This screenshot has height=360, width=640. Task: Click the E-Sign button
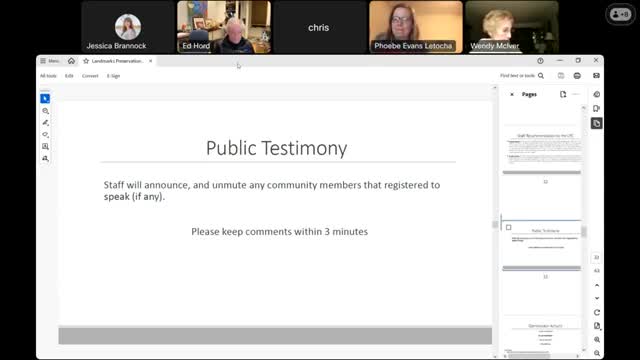coord(113,76)
